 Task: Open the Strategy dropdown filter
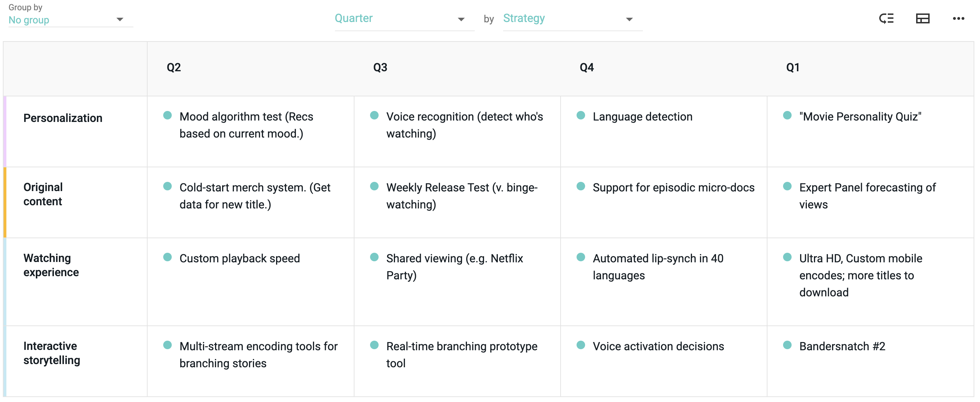pos(632,18)
